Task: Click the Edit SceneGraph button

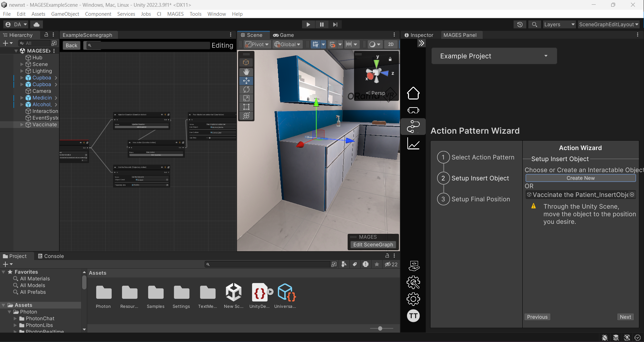Action: click(373, 245)
